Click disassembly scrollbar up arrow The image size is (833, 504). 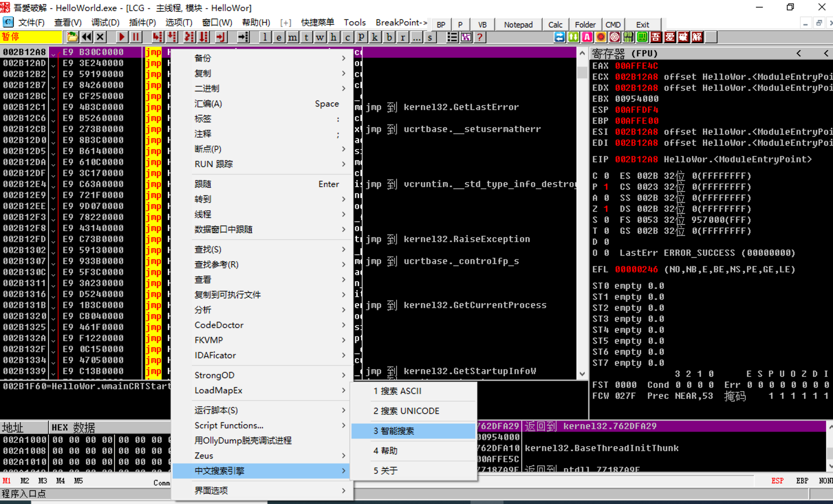coord(582,53)
